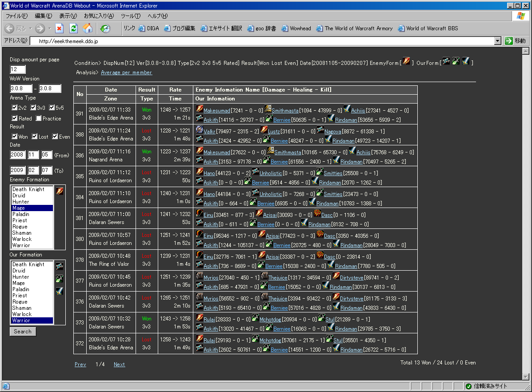This screenshot has height=392, width=532.
Task: Click the Mage icon next to Makesumad in match 391
Action: coord(200,109)
